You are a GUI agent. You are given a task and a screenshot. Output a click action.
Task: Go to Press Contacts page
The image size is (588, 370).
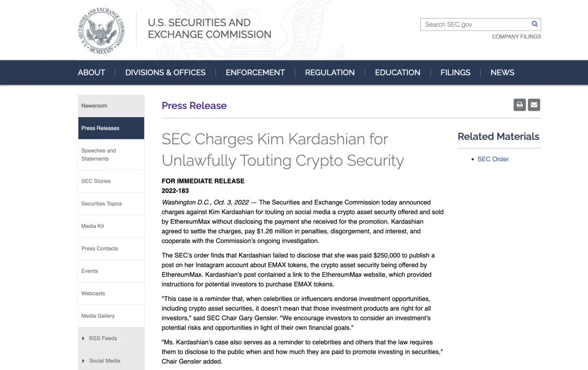[100, 248]
